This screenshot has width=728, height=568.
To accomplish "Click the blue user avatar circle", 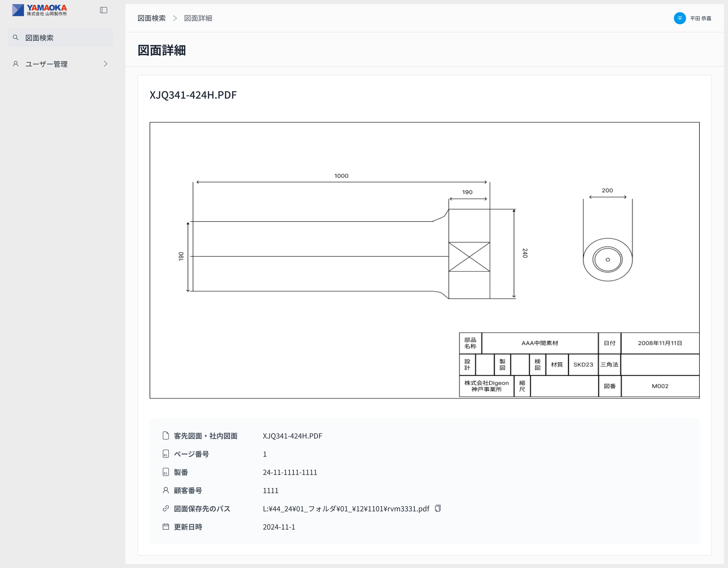I will click(x=680, y=18).
